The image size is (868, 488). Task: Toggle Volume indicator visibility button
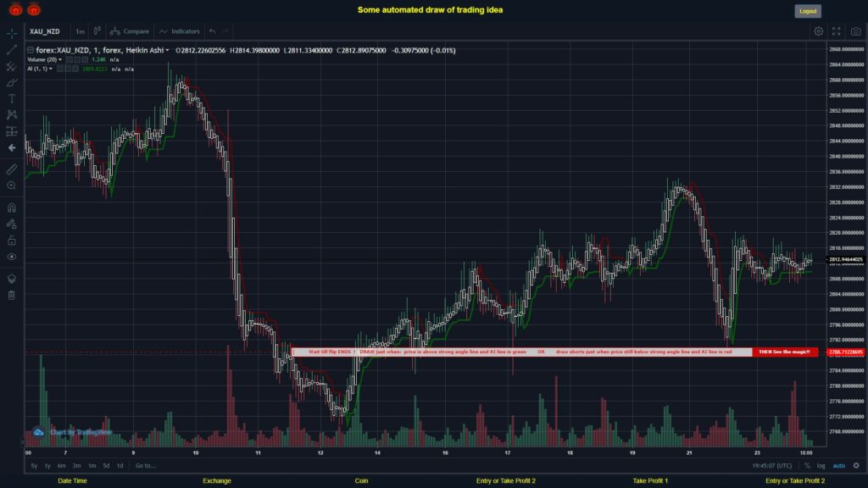click(70, 60)
